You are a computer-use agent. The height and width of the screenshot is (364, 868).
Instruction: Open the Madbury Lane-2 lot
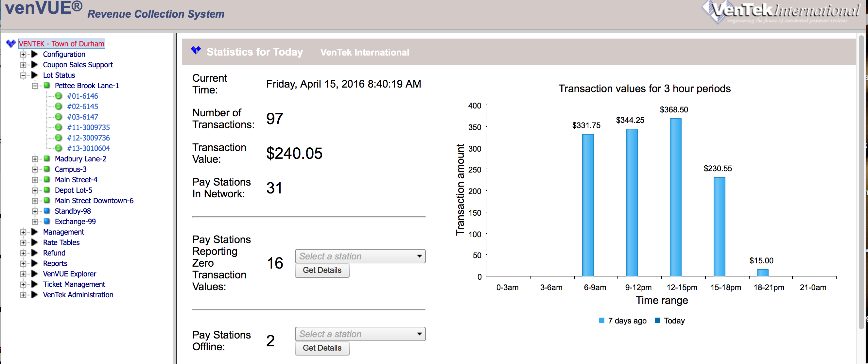click(x=80, y=158)
